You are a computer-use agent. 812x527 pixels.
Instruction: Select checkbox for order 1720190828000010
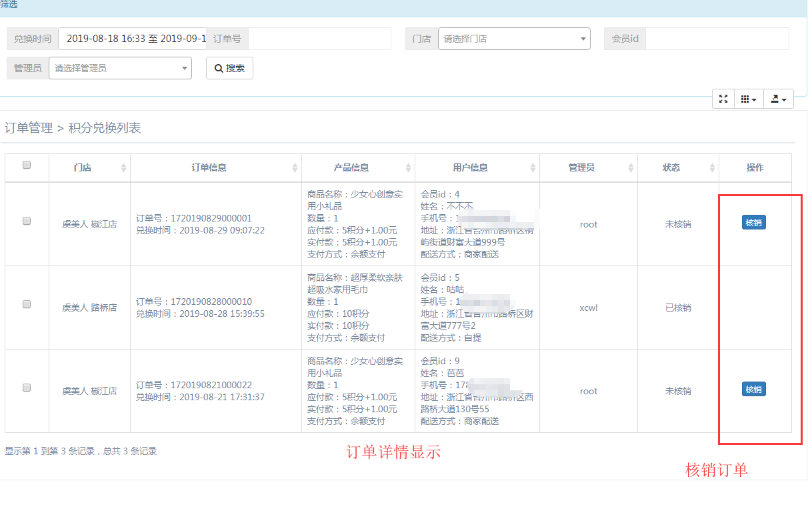coord(27,304)
